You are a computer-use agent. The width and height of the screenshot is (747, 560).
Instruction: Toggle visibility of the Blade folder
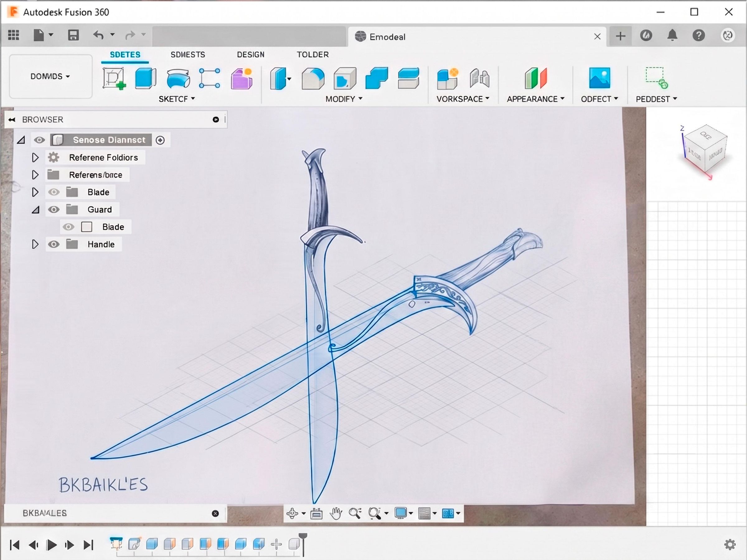coord(53,192)
